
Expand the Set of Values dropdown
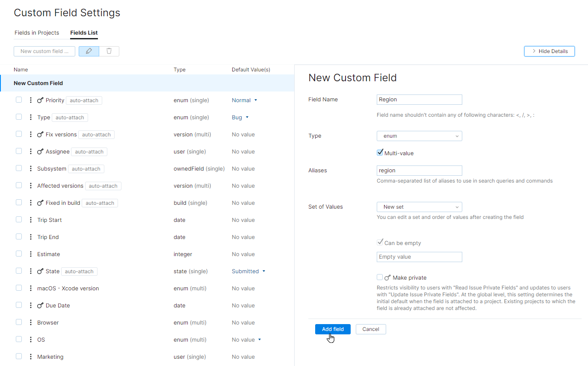coord(419,207)
